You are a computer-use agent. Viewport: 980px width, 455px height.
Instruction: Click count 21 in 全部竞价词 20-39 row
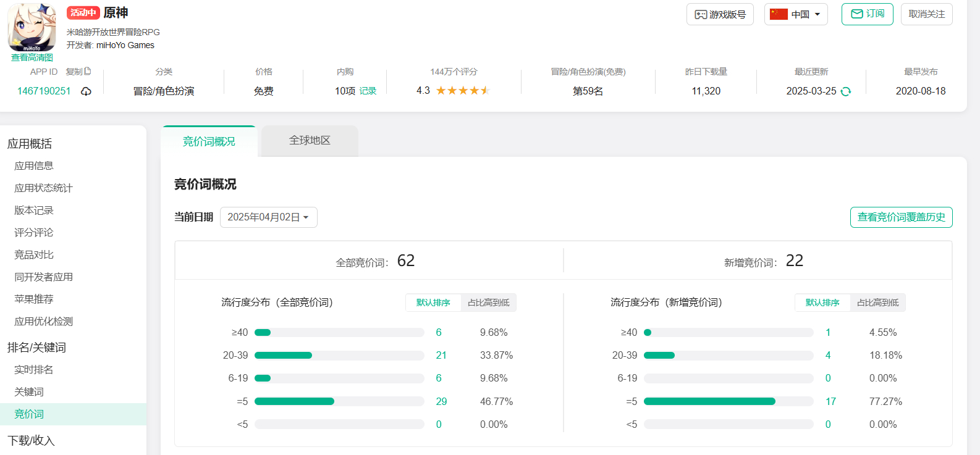click(441, 355)
